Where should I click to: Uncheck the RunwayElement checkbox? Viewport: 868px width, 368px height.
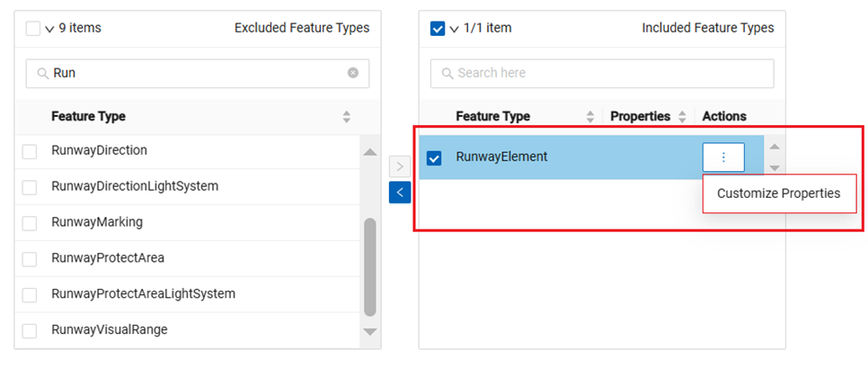click(434, 158)
